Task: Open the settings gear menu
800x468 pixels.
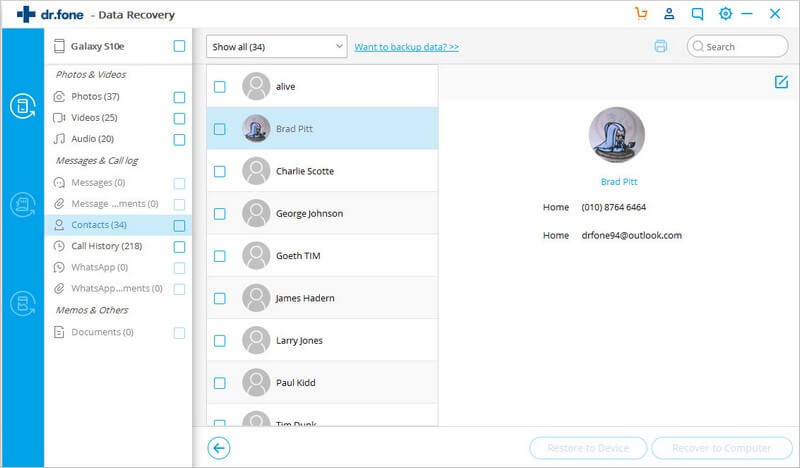Action: pyautogui.click(x=726, y=14)
